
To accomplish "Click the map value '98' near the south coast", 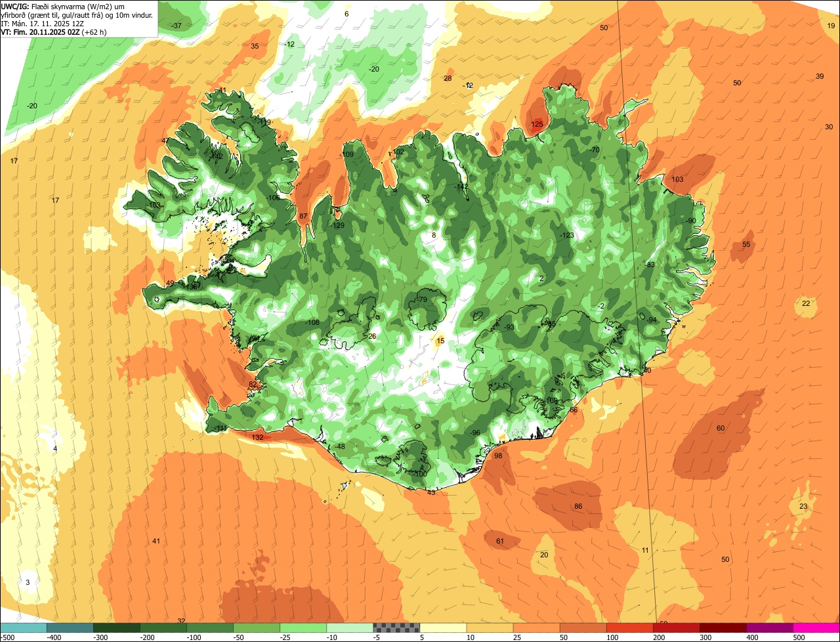I will [498, 456].
